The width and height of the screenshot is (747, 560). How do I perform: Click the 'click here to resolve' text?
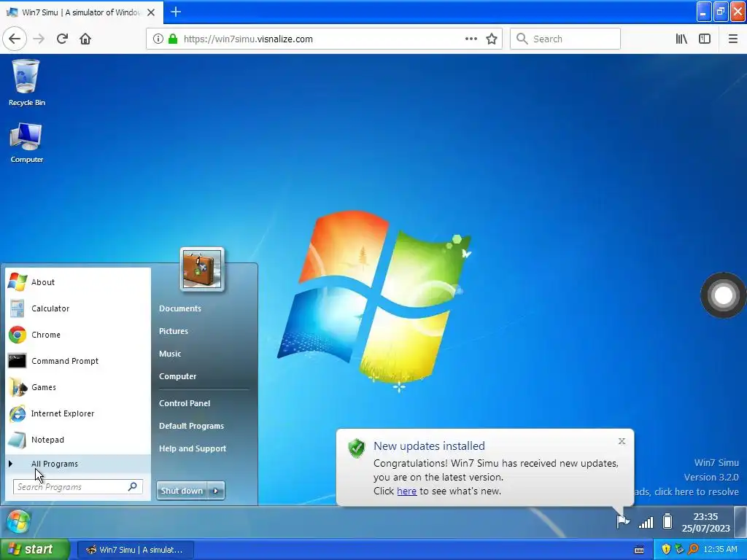pyautogui.click(x=697, y=492)
